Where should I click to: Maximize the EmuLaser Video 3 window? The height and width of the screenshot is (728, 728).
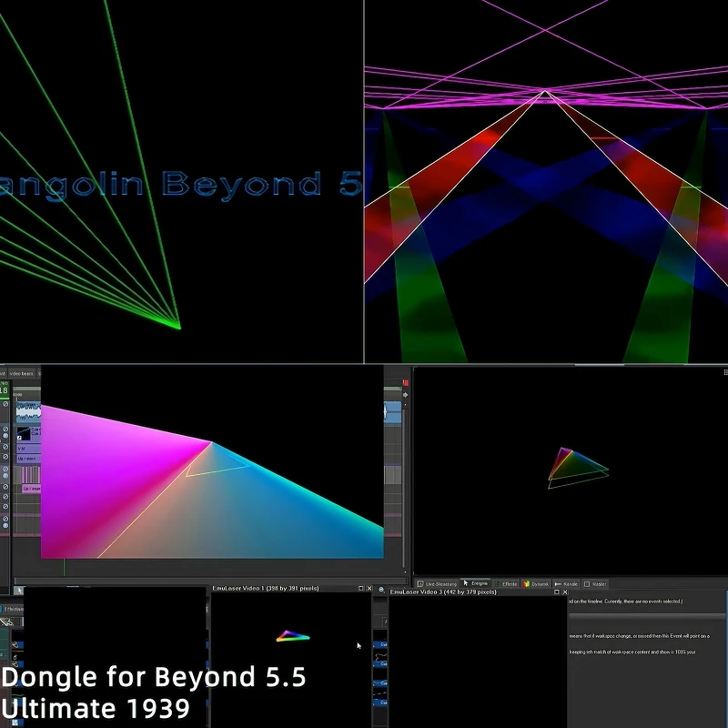coord(555,592)
